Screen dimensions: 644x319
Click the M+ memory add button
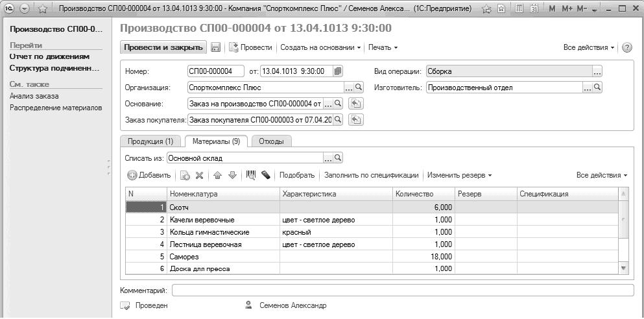click(x=567, y=8)
